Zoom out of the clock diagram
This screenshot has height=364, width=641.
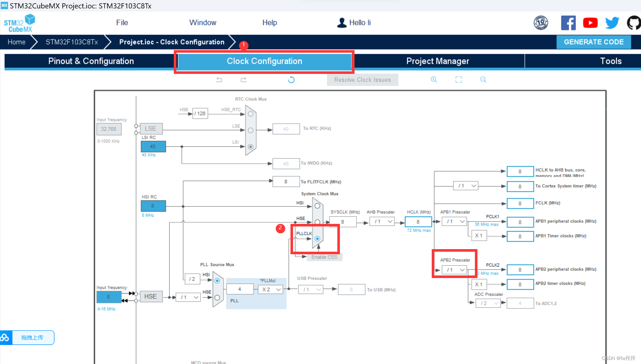(483, 79)
